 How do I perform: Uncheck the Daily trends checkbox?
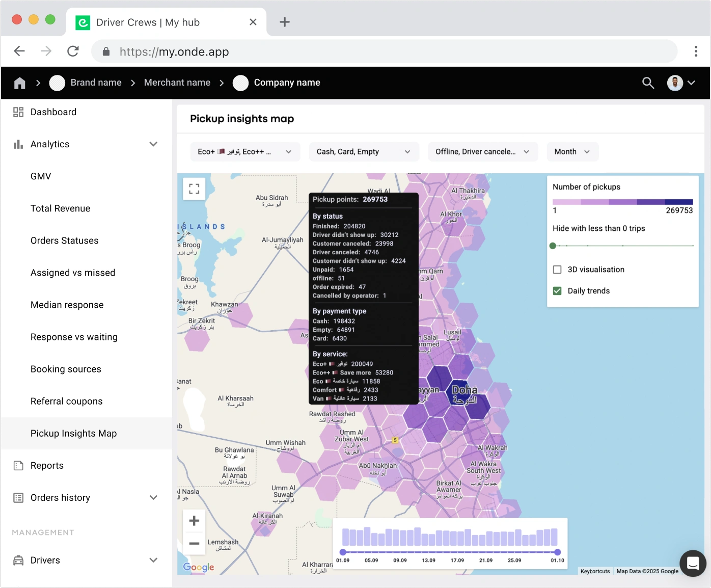(557, 291)
